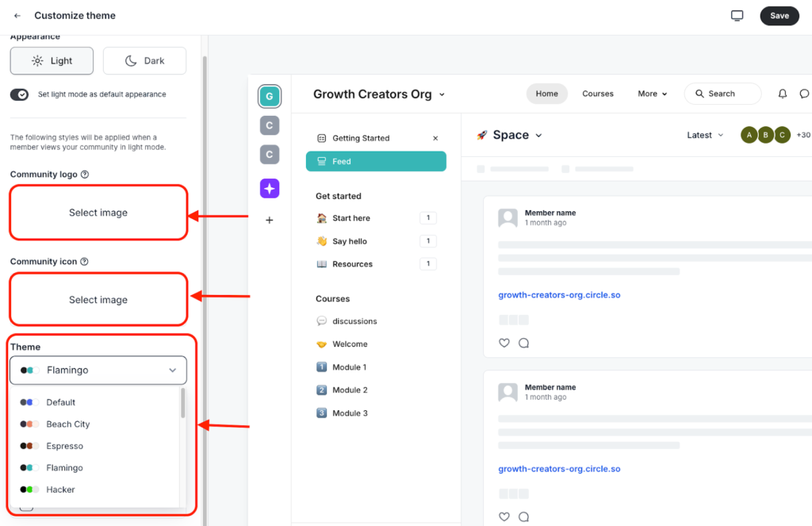This screenshot has width=812, height=526.
Task: Click the Search input field
Action: (x=722, y=94)
